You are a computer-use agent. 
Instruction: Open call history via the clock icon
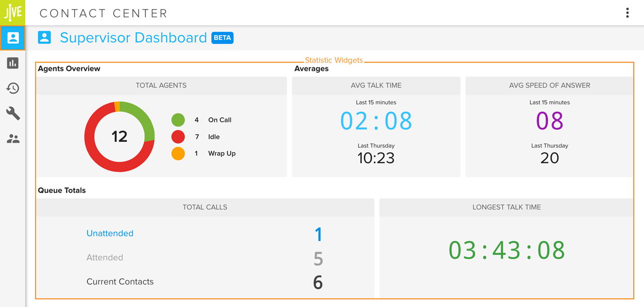[12, 88]
